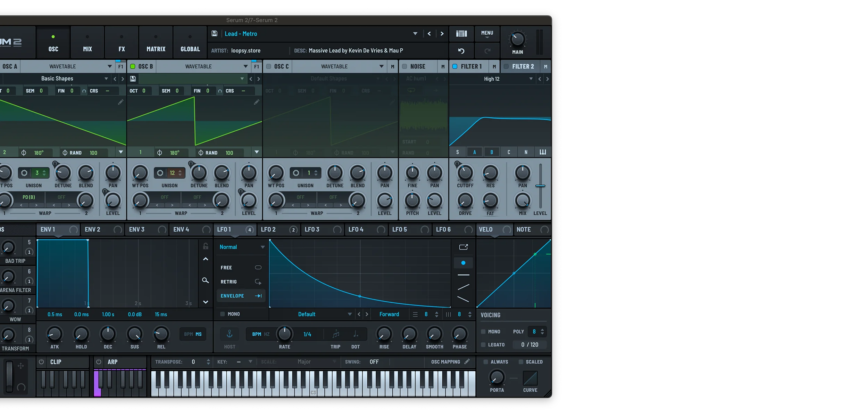This screenshot has width=868, height=417.
Task: Go to next preset arrow
Action: [x=442, y=34]
